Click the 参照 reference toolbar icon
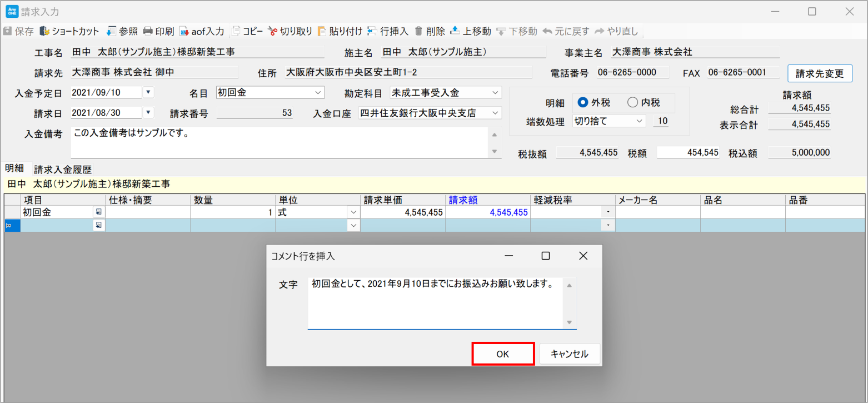 click(x=111, y=31)
